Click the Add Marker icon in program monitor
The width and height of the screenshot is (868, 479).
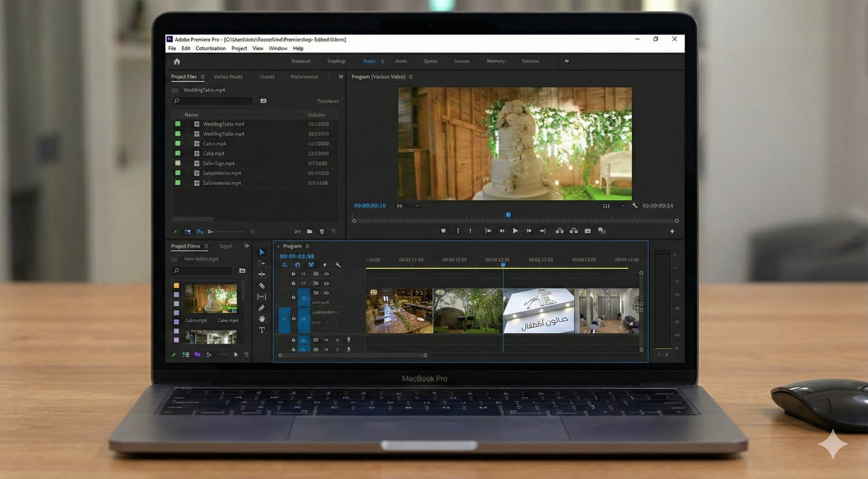click(443, 231)
